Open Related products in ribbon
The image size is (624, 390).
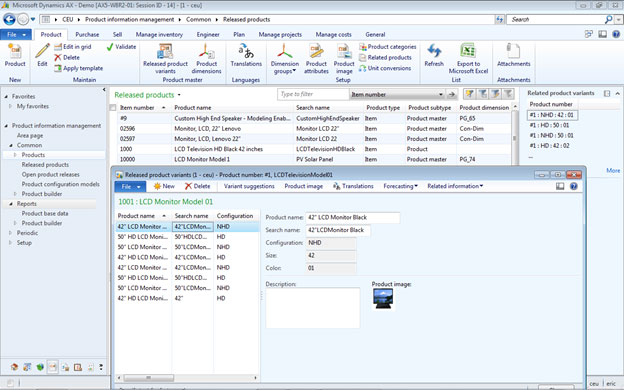(x=385, y=57)
